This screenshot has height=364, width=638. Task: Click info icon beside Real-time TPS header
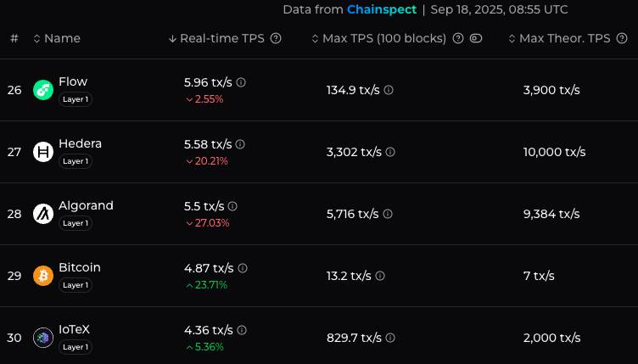(276, 39)
